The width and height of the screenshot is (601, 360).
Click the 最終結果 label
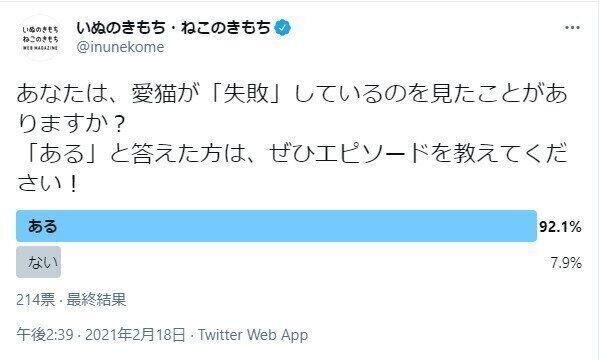click(x=96, y=299)
